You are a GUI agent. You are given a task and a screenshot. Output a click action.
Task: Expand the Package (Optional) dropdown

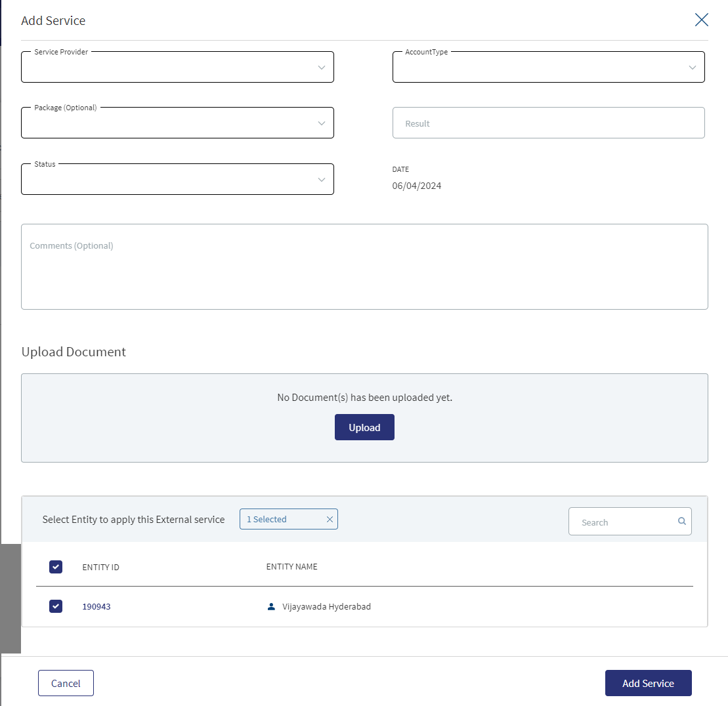coord(177,123)
